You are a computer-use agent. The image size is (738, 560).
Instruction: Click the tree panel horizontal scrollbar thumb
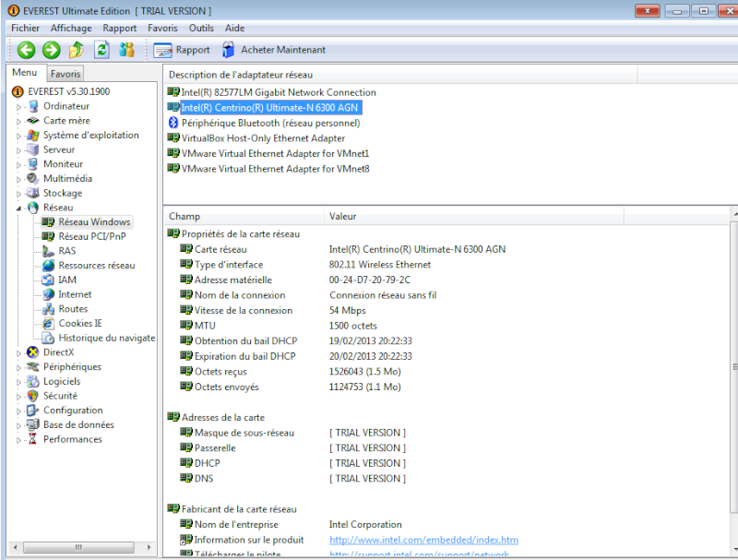pos(78,548)
